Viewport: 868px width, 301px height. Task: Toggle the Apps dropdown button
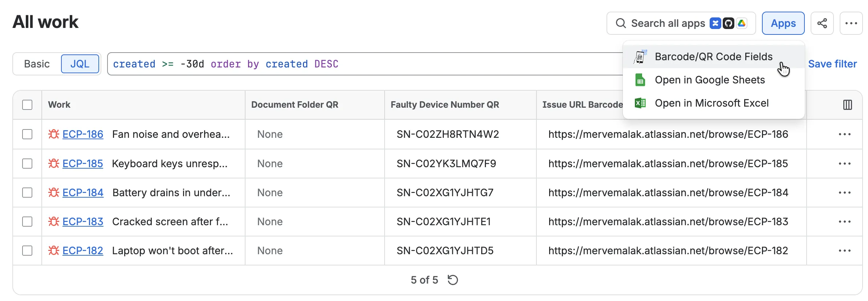tap(783, 23)
